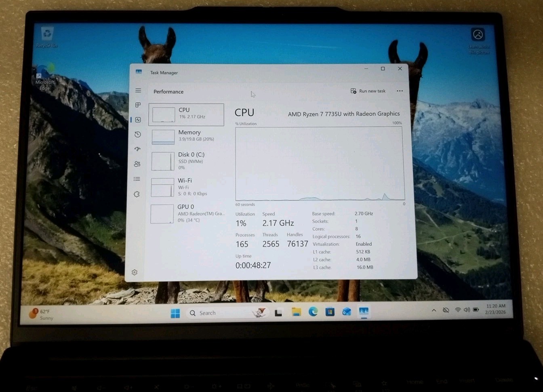The height and width of the screenshot is (392, 543).
Task: Open Microsoft Store from the taskbar
Action: click(330, 312)
